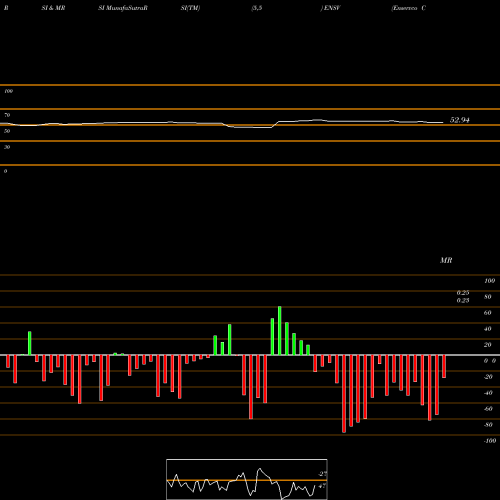This screenshot has width=500, height=500.
Task: Click the RSI axis label 50
Action: 7,131
